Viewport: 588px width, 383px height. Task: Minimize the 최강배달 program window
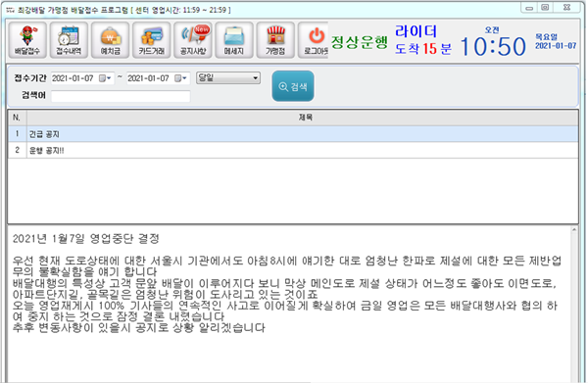pyautogui.click(x=529, y=8)
